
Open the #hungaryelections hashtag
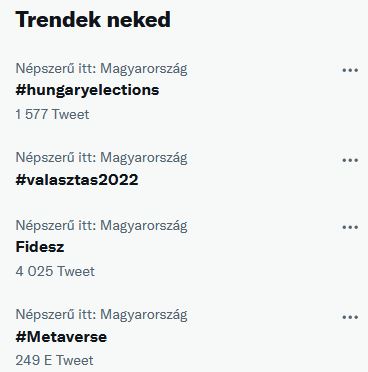tap(87, 90)
